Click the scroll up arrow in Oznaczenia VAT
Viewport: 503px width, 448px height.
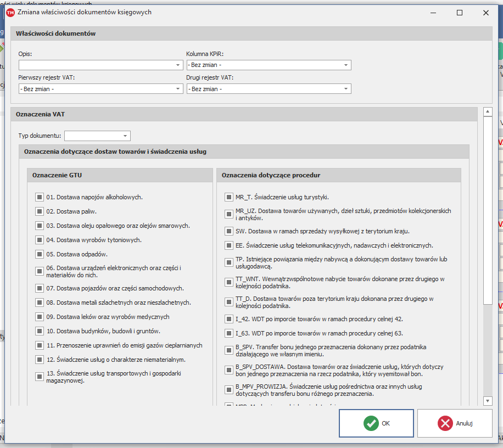487,111
